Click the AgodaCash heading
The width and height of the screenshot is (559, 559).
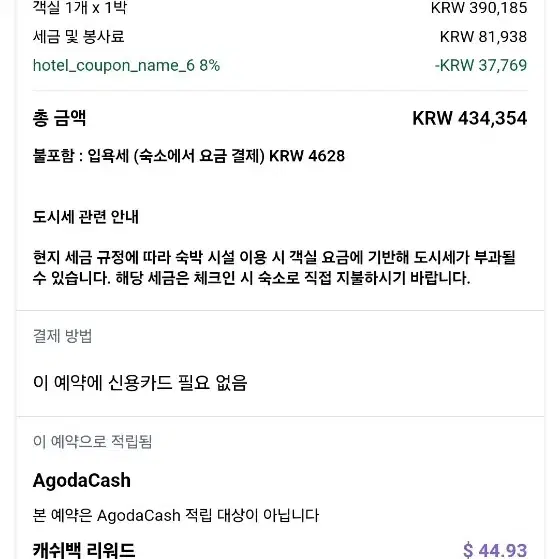(82, 480)
